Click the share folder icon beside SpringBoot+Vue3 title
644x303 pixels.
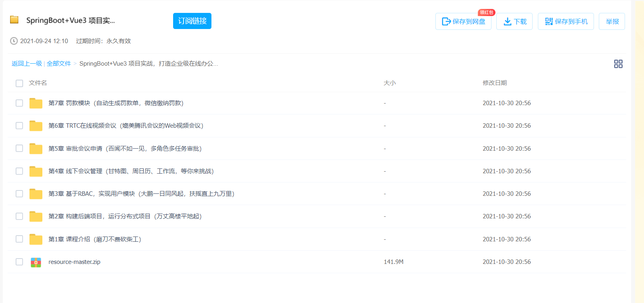point(14,20)
